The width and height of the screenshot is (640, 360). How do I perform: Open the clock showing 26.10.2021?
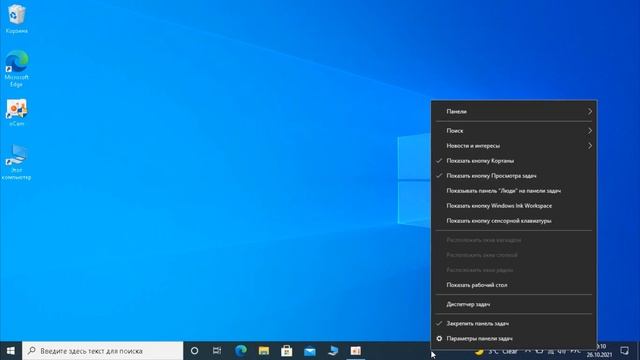[x=599, y=351]
